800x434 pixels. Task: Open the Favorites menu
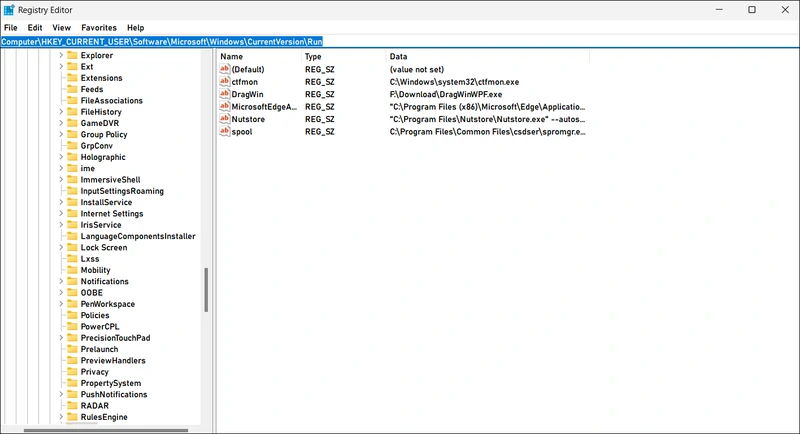(x=98, y=27)
